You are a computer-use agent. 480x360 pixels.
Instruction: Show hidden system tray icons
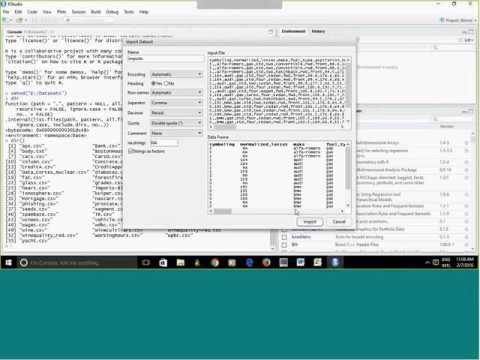[x=427, y=263]
